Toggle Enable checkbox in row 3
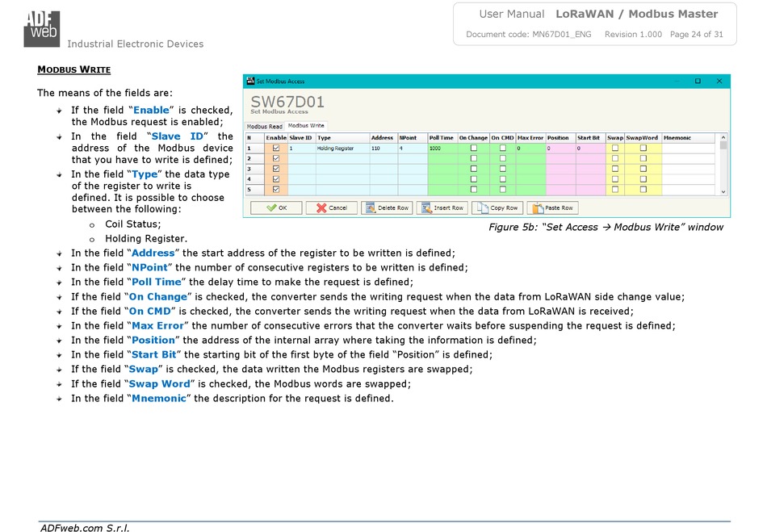767x532 pixels. tap(276, 169)
